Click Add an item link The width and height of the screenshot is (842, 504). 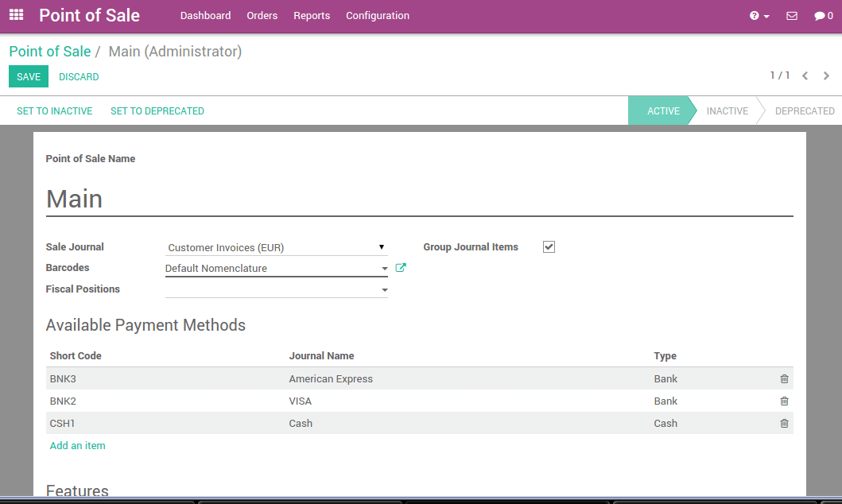coord(78,446)
